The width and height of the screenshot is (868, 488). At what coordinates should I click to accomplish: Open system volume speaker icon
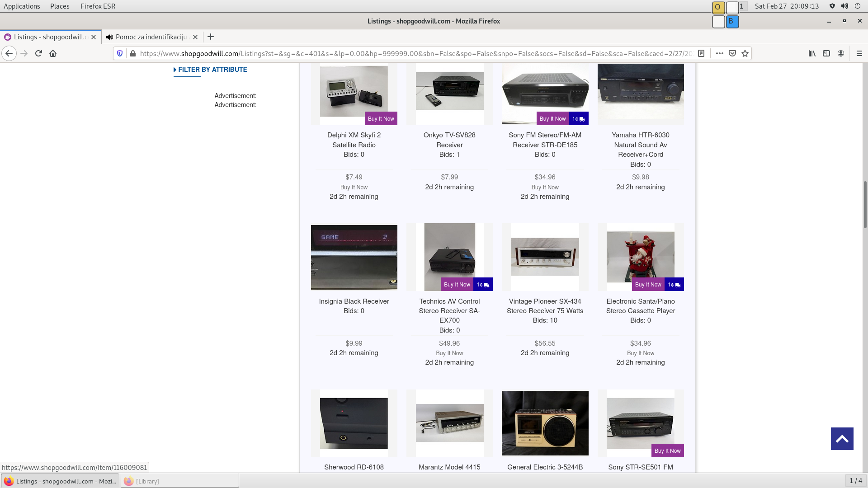844,6
